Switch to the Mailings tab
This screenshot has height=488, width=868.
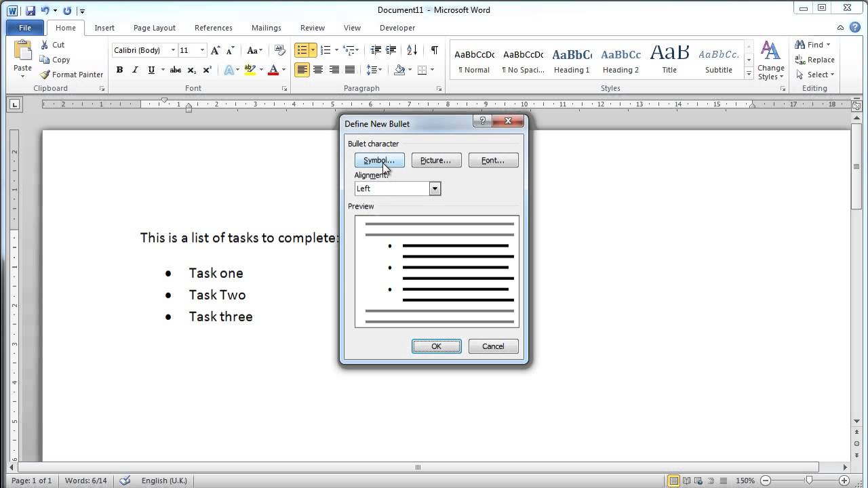point(267,28)
